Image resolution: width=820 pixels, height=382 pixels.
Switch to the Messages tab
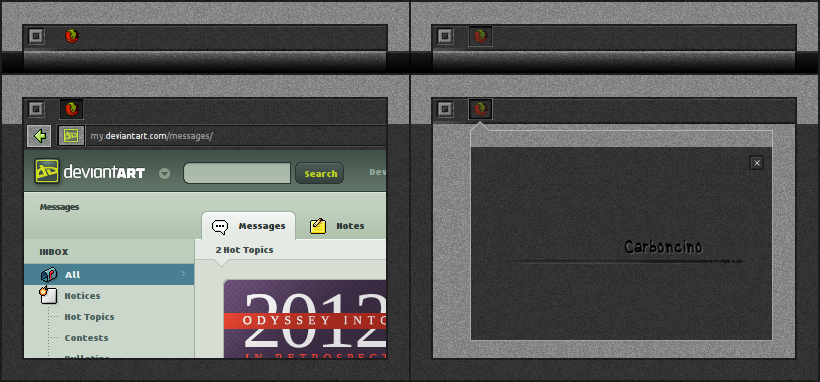248,226
